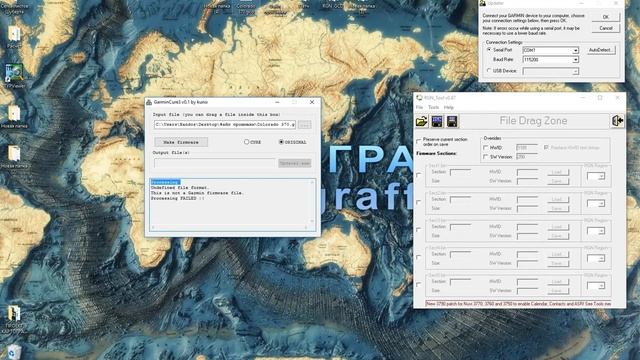Open the Tools menu in RGN_Tool

(433, 107)
